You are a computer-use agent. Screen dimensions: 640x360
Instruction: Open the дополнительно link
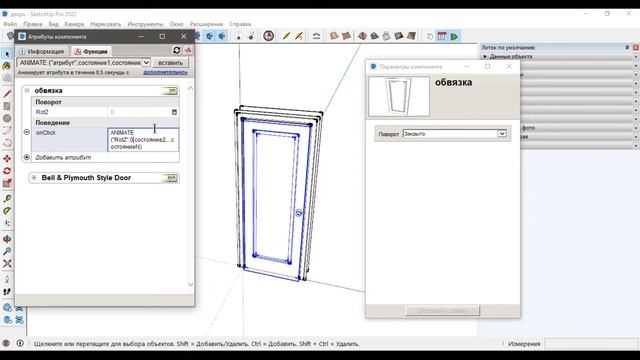165,72
